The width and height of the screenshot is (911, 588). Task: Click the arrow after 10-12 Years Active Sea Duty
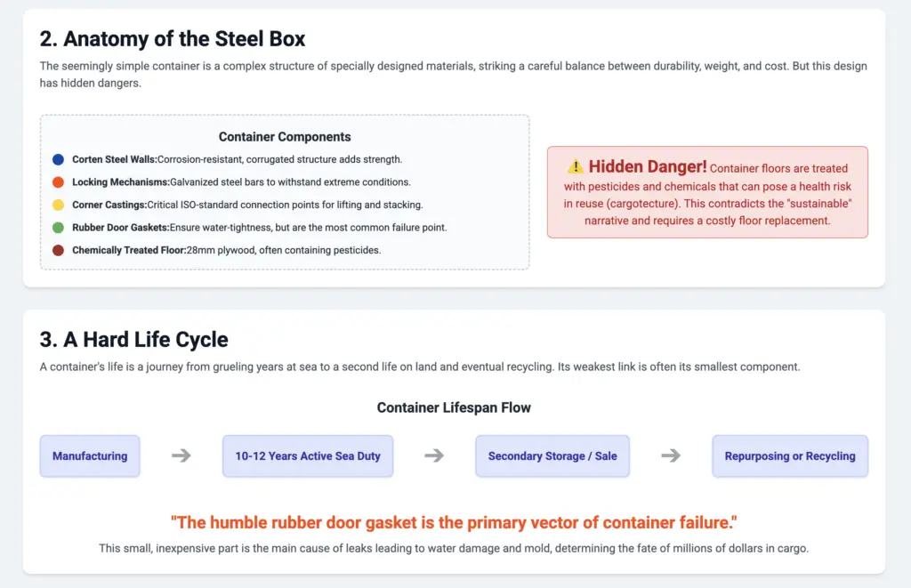pyautogui.click(x=434, y=455)
